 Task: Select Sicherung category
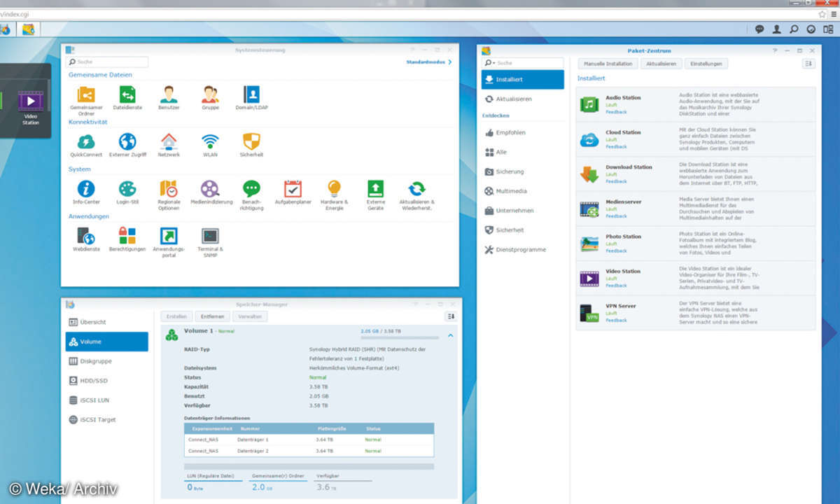pyautogui.click(x=523, y=171)
